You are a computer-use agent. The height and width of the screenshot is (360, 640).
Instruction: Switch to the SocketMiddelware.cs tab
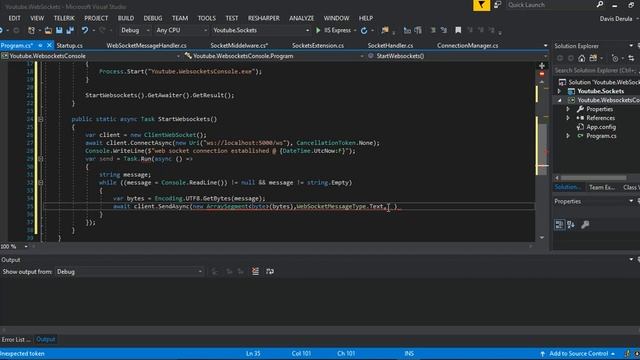pos(239,45)
